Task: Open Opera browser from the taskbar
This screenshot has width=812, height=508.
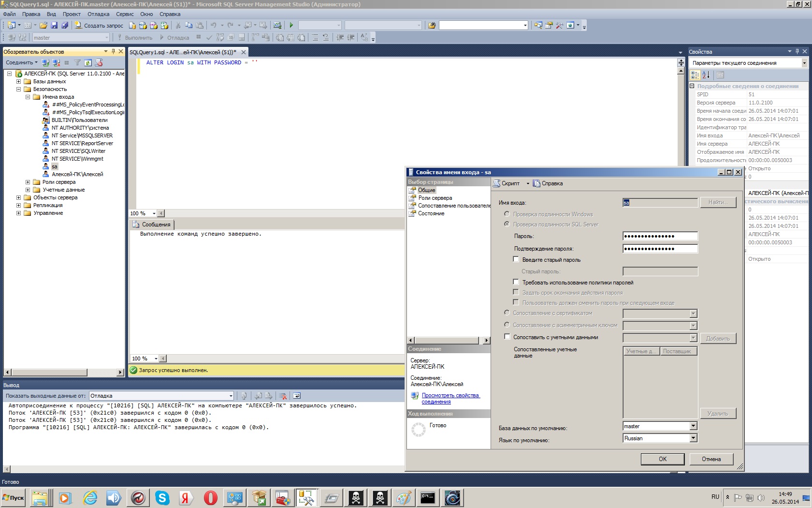Action: point(210,497)
